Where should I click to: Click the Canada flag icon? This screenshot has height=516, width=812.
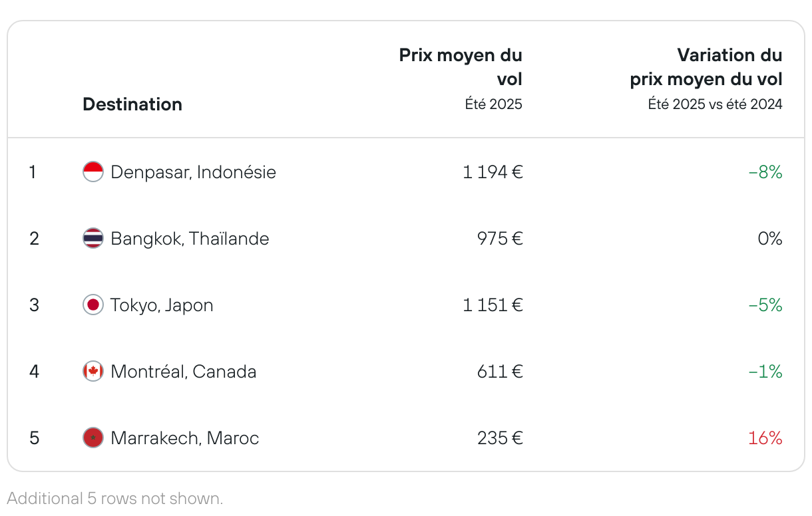[93, 372]
